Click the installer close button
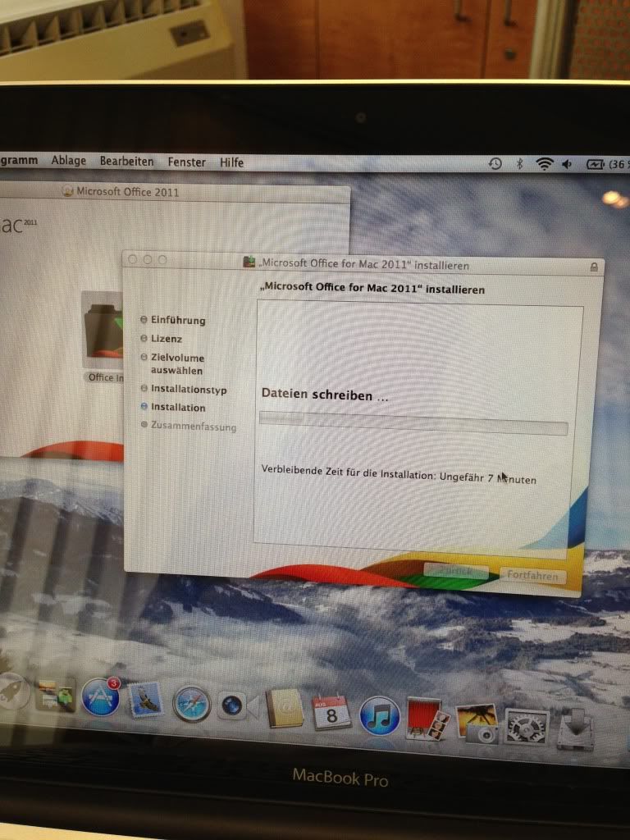This screenshot has width=630, height=840. (x=132, y=259)
